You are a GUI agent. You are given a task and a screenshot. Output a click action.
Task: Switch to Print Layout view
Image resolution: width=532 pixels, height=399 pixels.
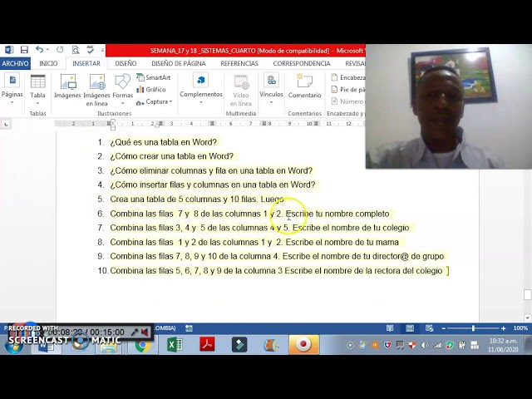point(410,328)
